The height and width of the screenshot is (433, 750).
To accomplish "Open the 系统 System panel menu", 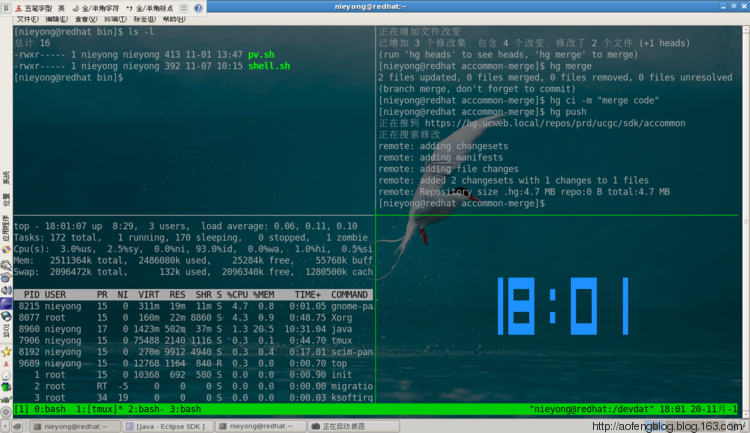I will [x=6, y=178].
